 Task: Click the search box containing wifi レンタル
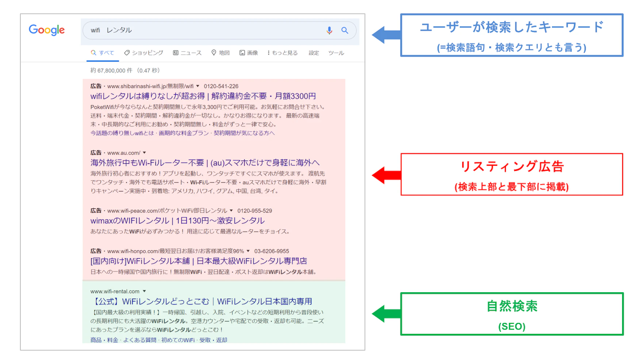tap(219, 30)
